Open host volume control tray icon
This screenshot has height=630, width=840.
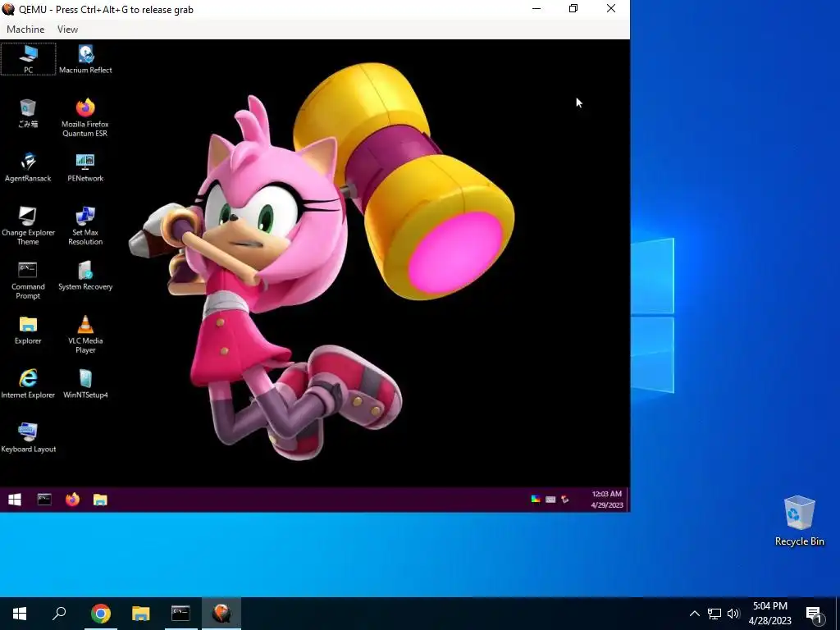[733, 614]
